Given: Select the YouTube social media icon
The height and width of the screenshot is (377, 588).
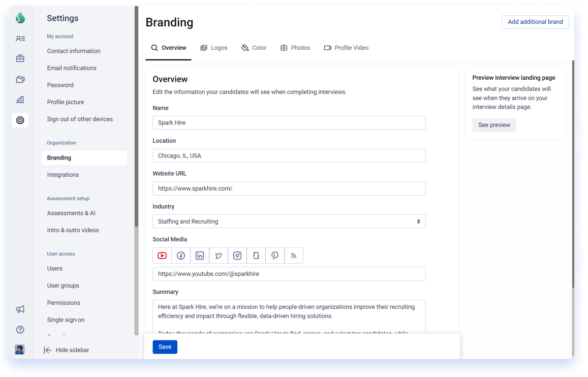Looking at the screenshot, I should pyautogui.click(x=162, y=256).
